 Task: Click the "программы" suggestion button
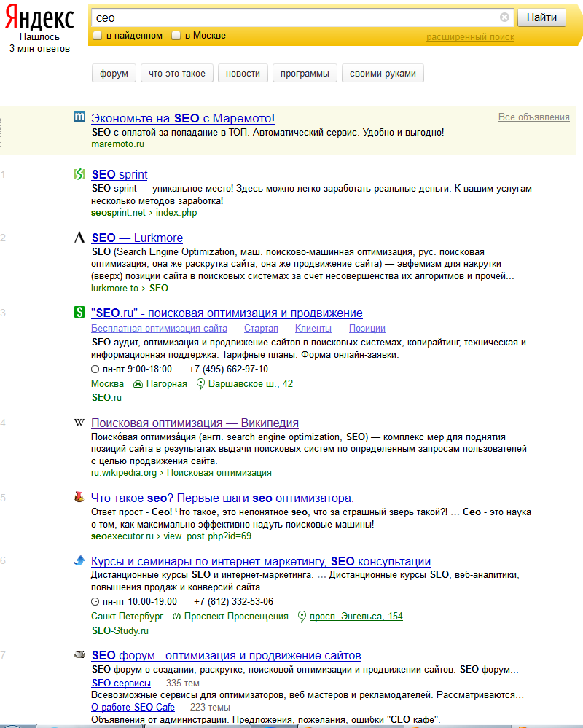click(x=305, y=74)
